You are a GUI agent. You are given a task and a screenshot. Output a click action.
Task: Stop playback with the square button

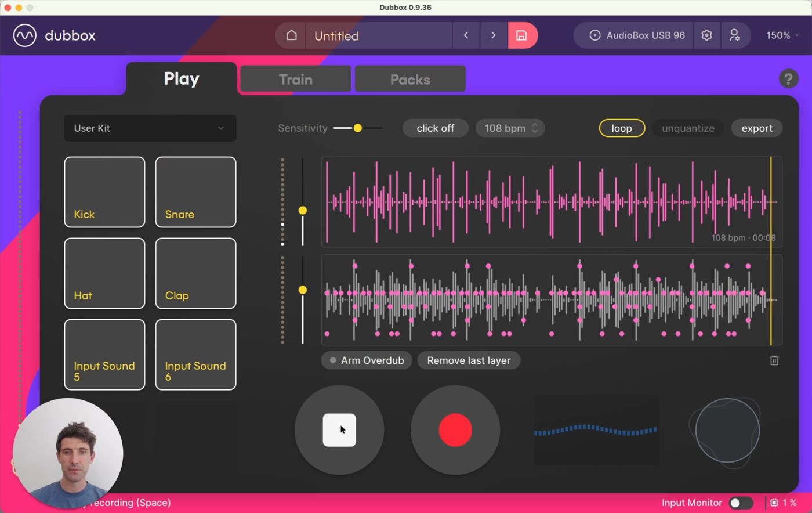tap(339, 430)
